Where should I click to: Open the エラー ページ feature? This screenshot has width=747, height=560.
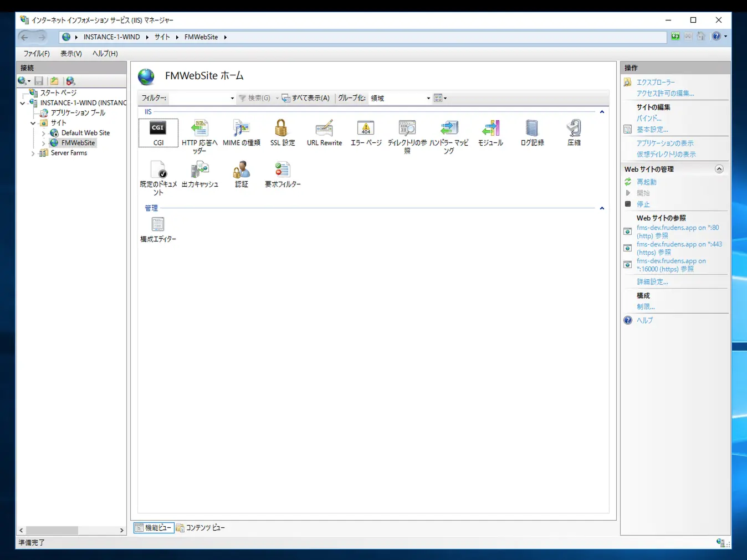[x=365, y=133]
